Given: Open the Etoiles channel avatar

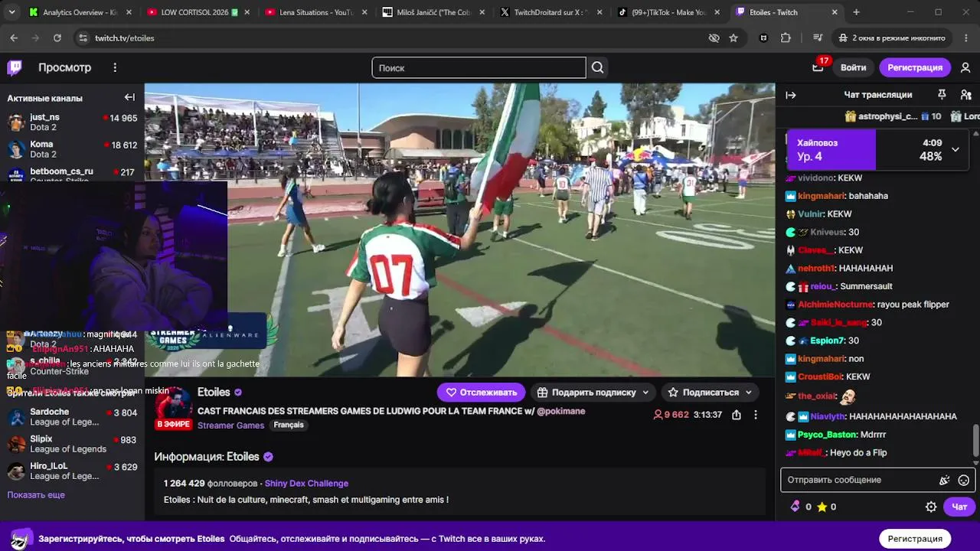Looking at the screenshot, I should pos(174,404).
